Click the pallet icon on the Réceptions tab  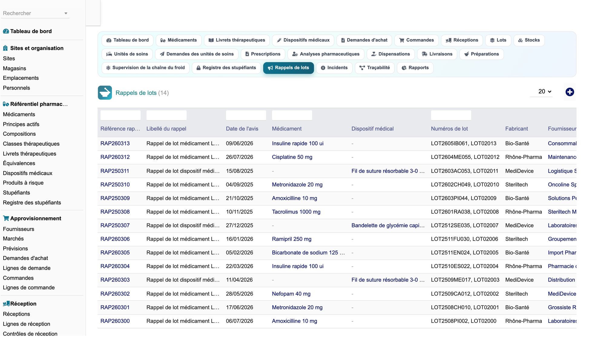pos(449,40)
